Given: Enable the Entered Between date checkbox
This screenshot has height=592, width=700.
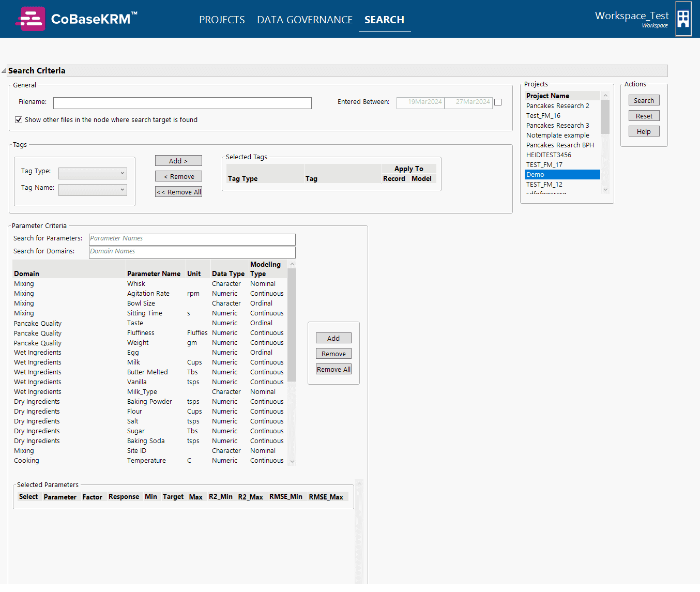Looking at the screenshot, I should pyautogui.click(x=498, y=102).
